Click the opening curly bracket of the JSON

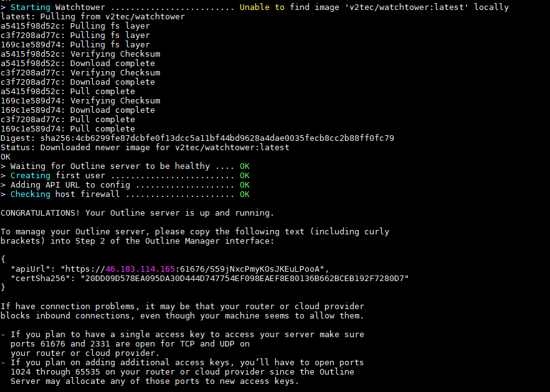coord(3,260)
